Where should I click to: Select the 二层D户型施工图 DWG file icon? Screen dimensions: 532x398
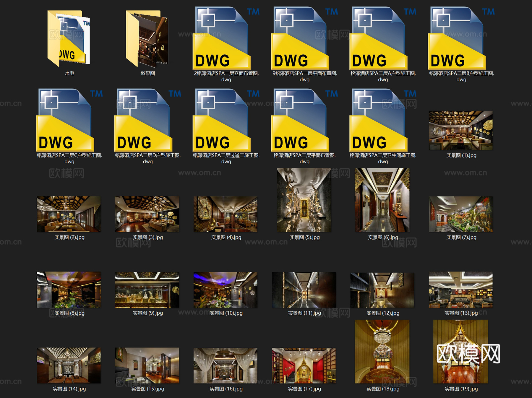coord(148,120)
